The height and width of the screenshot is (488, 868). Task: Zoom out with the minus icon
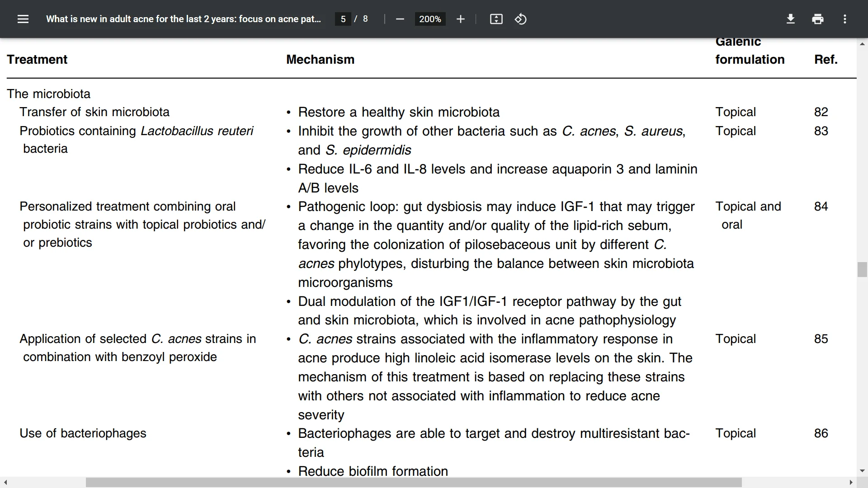[400, 19]
